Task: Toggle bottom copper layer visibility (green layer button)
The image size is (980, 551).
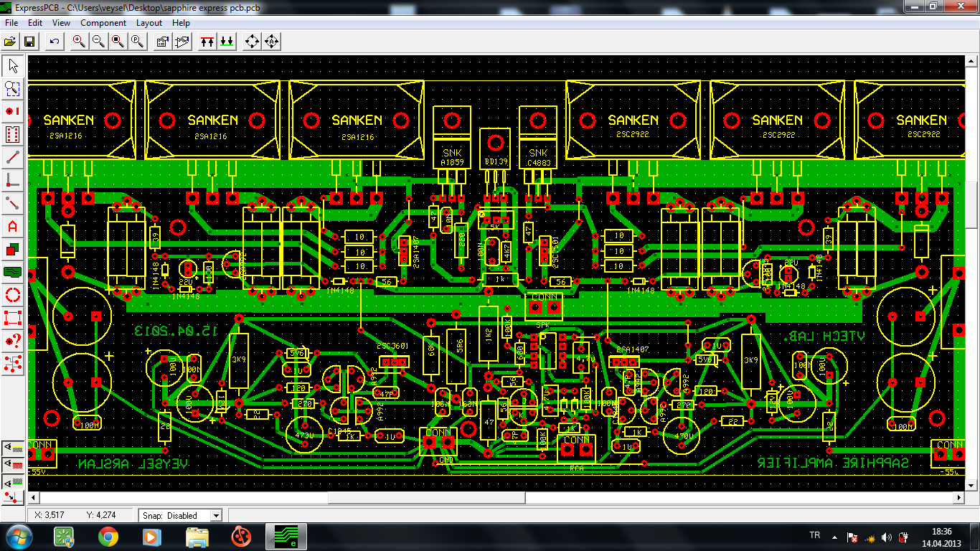Action: point(14,481)
